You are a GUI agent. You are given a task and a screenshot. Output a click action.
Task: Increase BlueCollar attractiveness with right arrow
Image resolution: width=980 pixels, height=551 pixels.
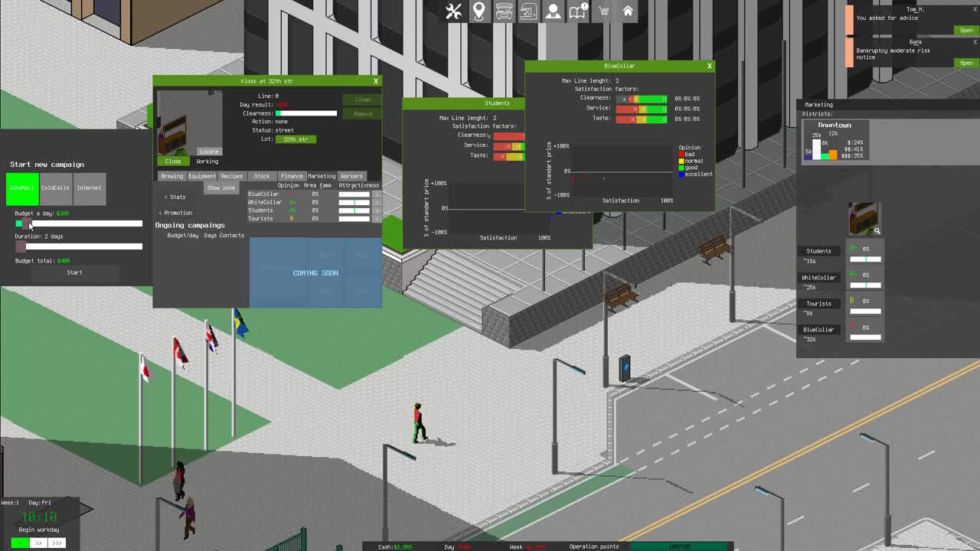[x=377, y=194]
